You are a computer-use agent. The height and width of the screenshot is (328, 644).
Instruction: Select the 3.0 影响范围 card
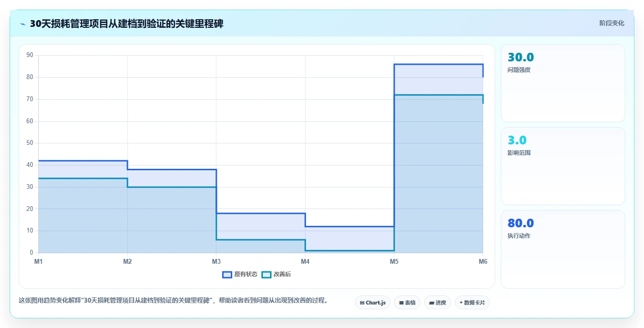(x=563, y=166)
